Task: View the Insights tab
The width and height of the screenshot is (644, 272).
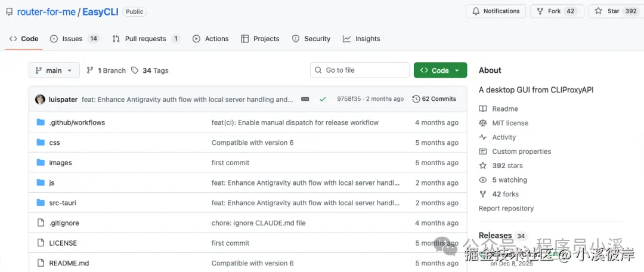Action: (361, 39)
